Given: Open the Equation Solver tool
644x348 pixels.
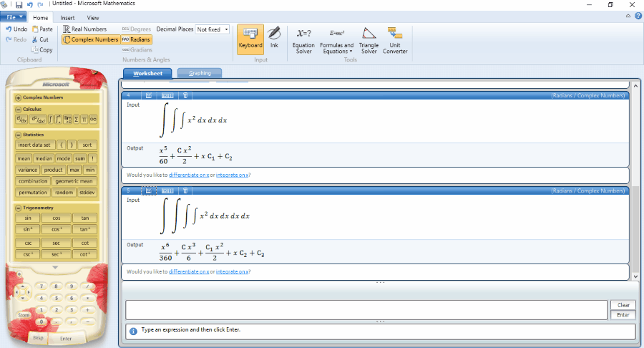Looking at the screenshot, I should click(303, 41).
